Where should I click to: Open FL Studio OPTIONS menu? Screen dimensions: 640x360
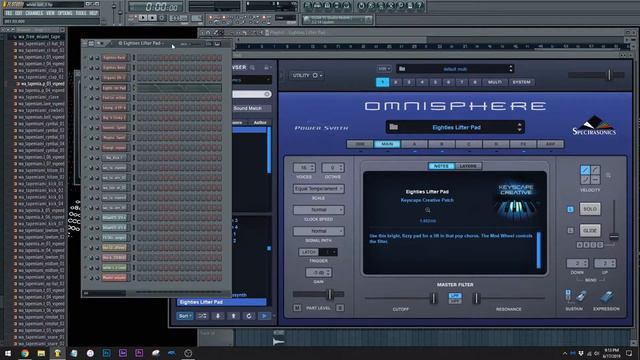[x=65, y=13]
